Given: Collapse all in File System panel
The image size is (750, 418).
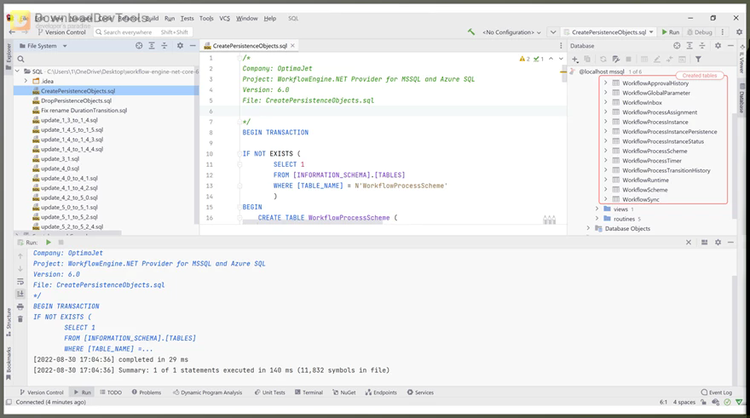Looking at the screenshot, I should tap(164, 46).
